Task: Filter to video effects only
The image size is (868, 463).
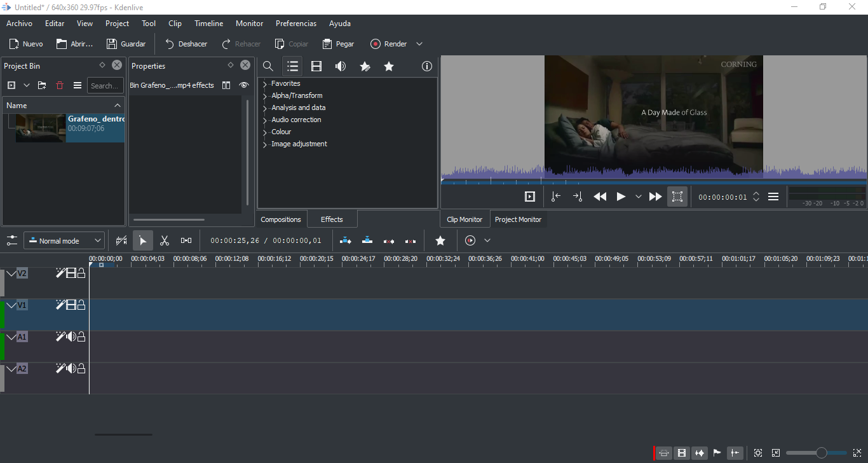Action: click(x=316, y=66)
